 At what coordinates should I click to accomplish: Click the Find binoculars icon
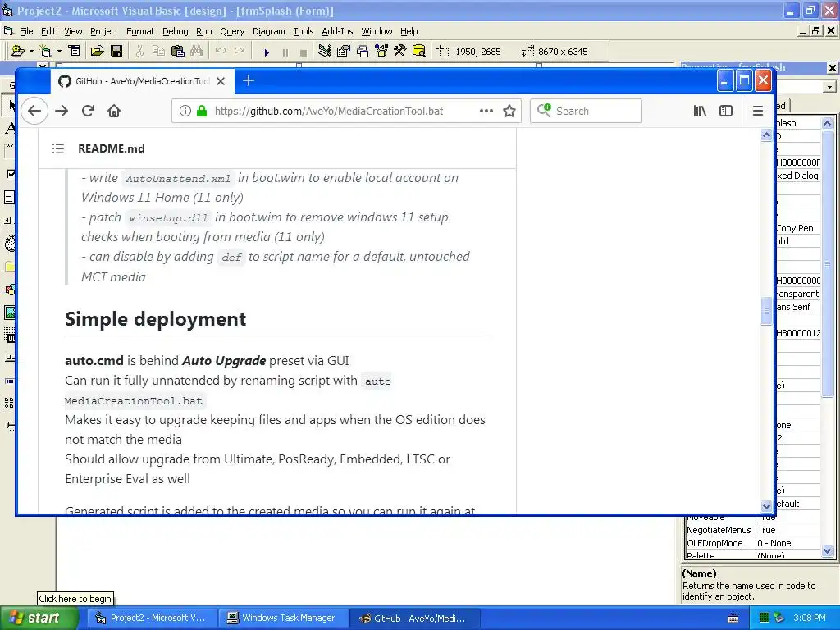tap(197, 51)
